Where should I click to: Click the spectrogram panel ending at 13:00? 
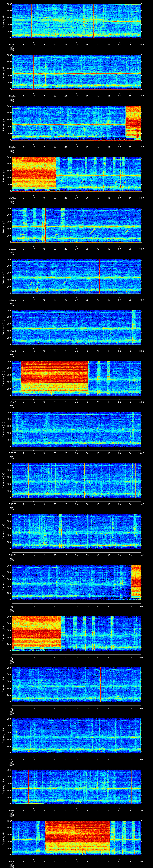tap(76, 583)
